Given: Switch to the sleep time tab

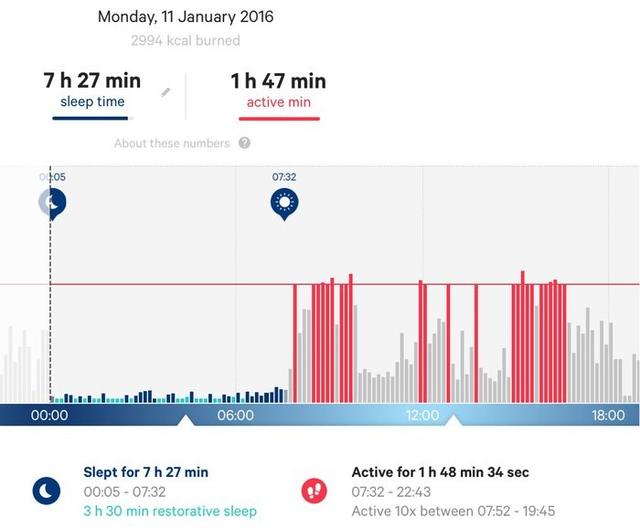Looking at the screenshot, I should (92, 102).
